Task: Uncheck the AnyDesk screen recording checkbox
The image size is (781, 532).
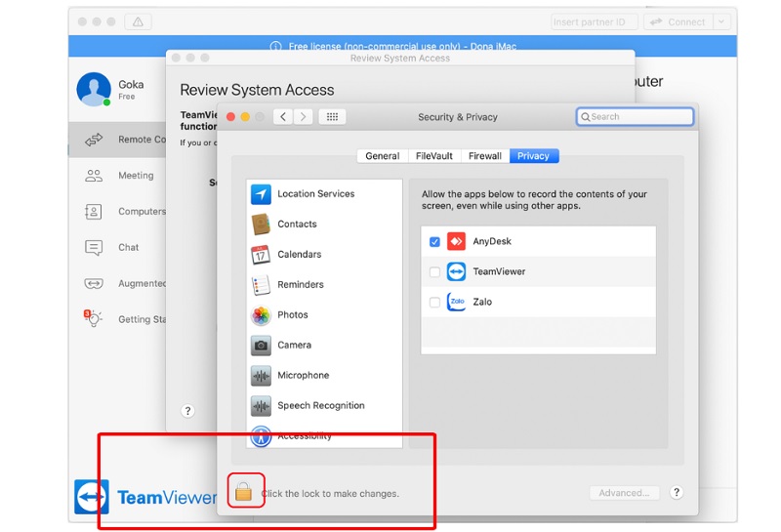Action: pyautogui.click(x=434, y=241)
